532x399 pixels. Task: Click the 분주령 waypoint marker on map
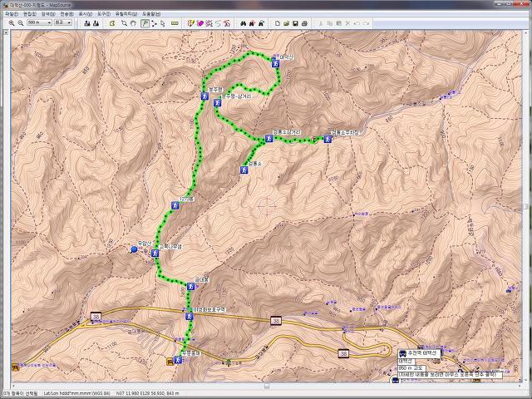coord(205,96)
